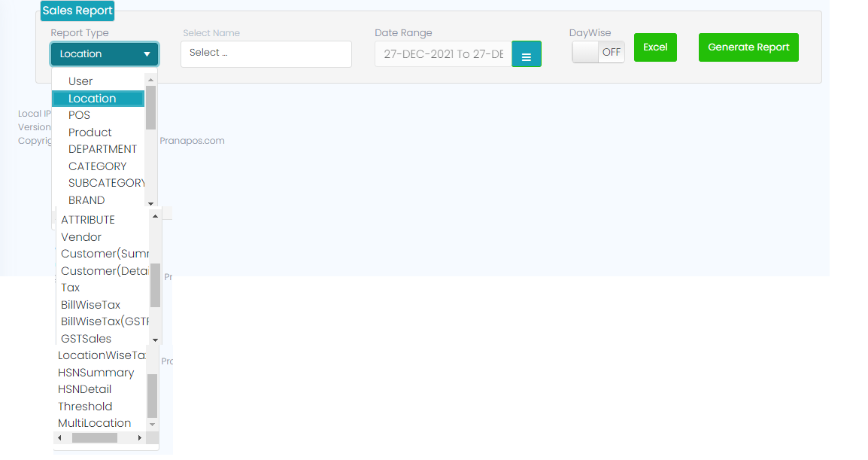This screenshot has height=460, width=868.
Task: Click the Generate Report button
Action: 748,47
